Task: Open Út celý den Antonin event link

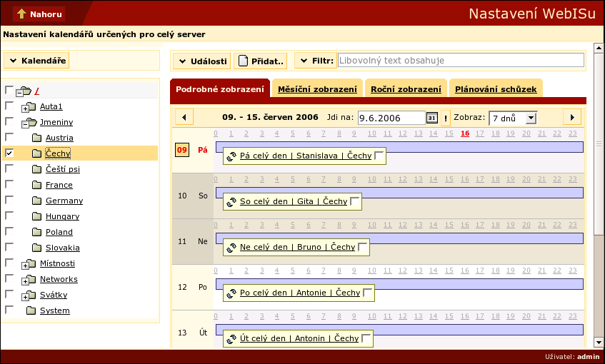Action: click(299, 338)
